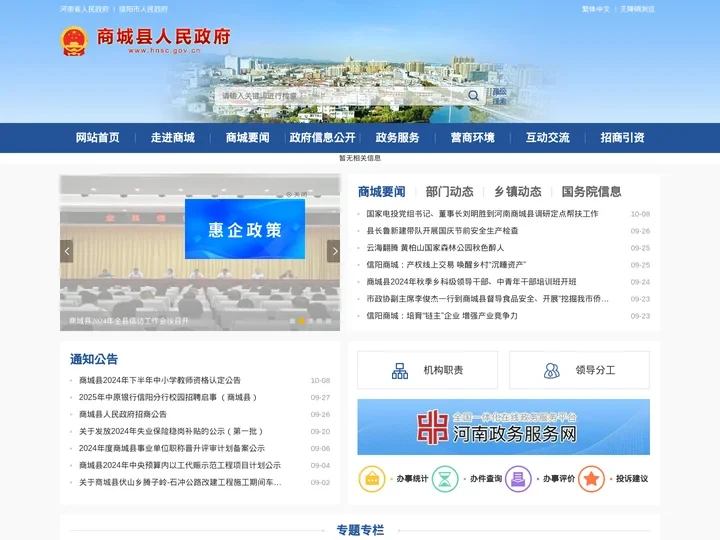Click the 办事评价 text link
Screen dimensions: 720x540
558,479
